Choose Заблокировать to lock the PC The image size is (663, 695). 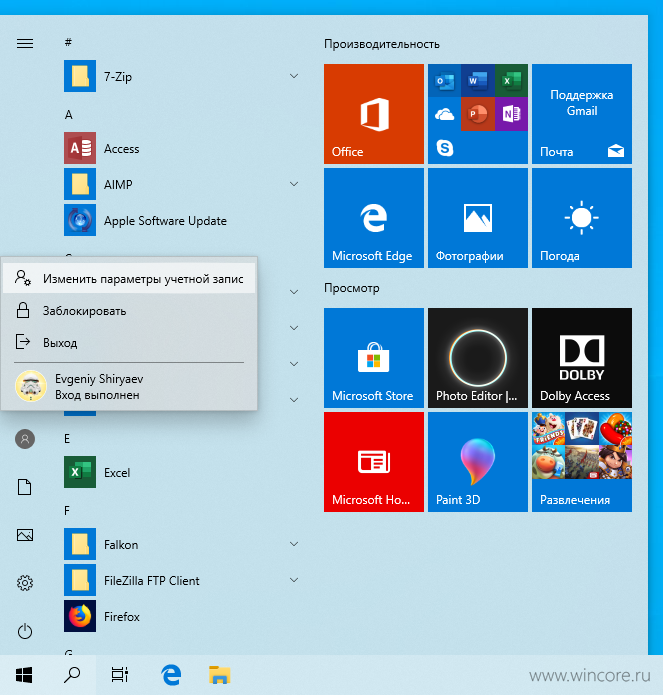(x=129, y=311)
